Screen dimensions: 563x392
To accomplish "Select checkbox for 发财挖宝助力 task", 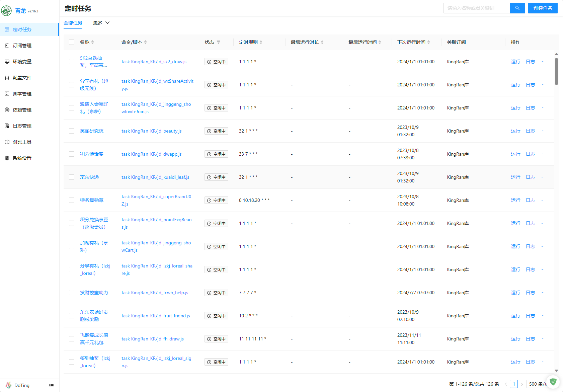I will pyautogui.click(x=72, y=293).
